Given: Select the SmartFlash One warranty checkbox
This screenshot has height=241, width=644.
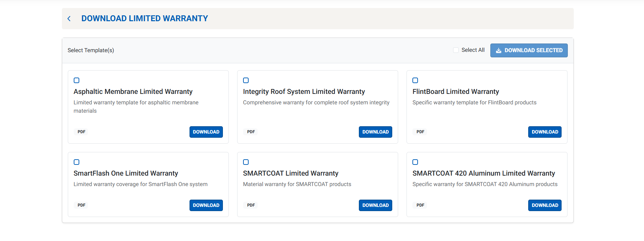Looking at the screenshot, I should tap(77, 162).
